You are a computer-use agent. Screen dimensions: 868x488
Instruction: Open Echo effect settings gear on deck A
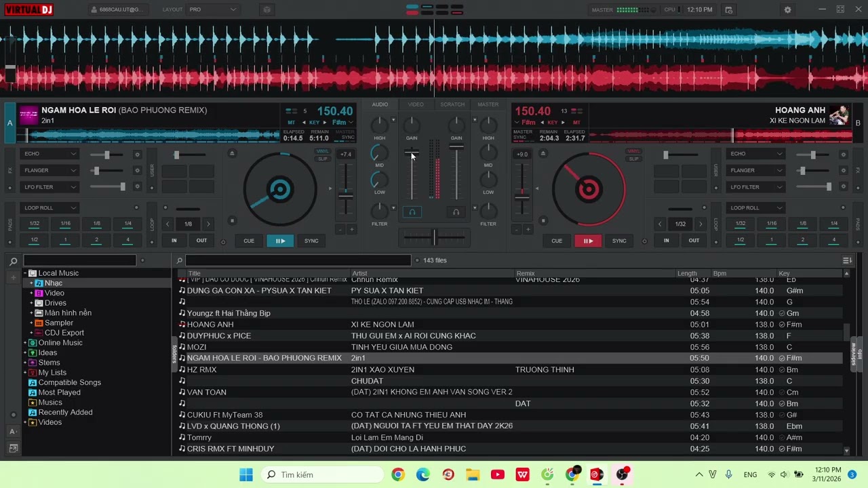pyautogui.click(x=137, y=155)
